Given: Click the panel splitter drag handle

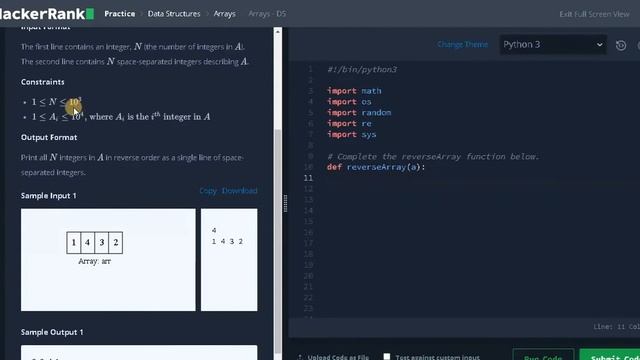Looking at the screenshot, I should (x=285, y=203).
